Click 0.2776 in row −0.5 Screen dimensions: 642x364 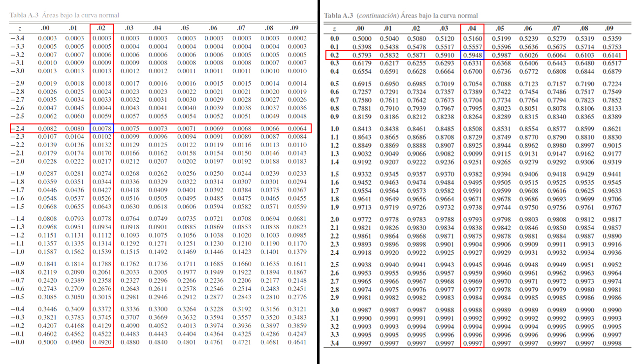pos(297,297)
